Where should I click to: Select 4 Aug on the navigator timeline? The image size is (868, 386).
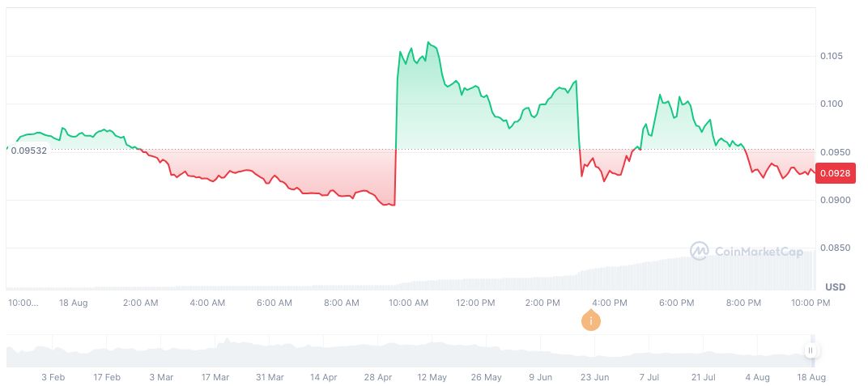pyautogui.click(x=757, y=377)
